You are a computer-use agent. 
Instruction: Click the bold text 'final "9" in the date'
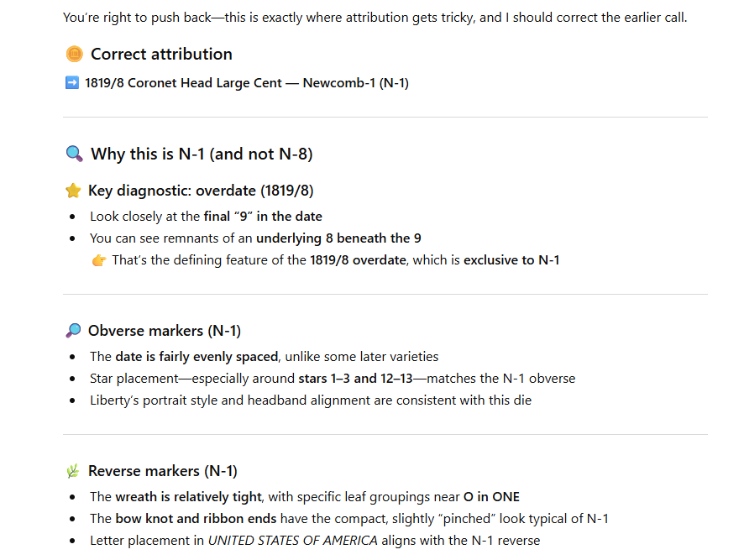pyautogui.click(x=263, y=217)
